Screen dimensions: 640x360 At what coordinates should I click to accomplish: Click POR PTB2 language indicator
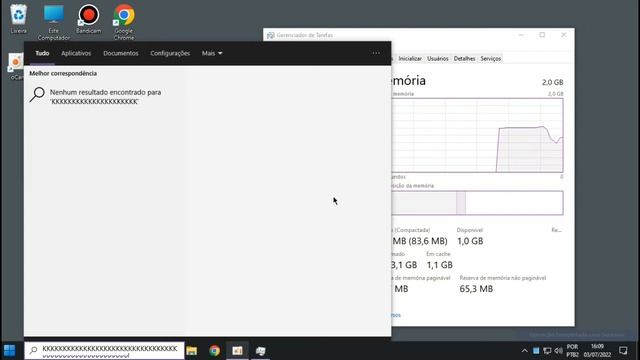coord(572,351)
